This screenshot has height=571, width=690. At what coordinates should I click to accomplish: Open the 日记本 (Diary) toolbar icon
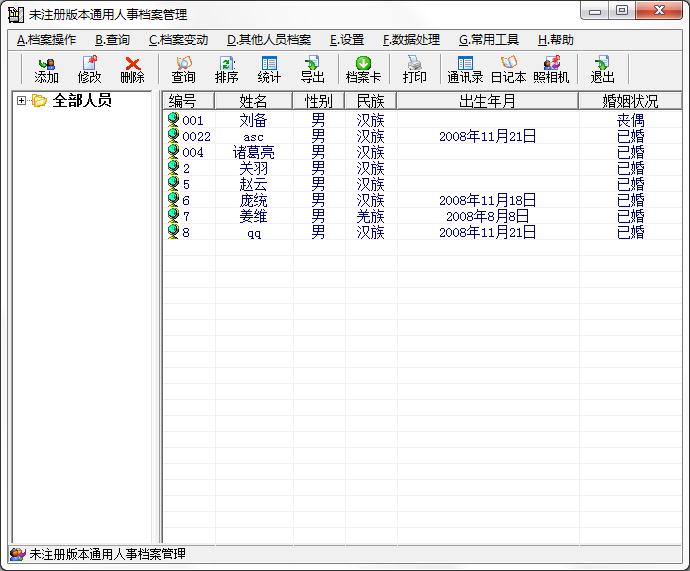(x=508, y=63)
